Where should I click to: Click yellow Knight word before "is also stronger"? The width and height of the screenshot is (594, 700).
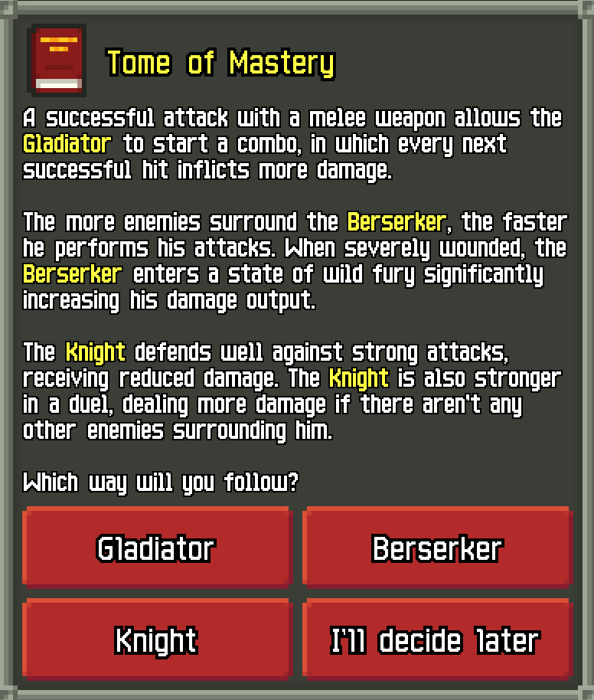click(359, 378)
